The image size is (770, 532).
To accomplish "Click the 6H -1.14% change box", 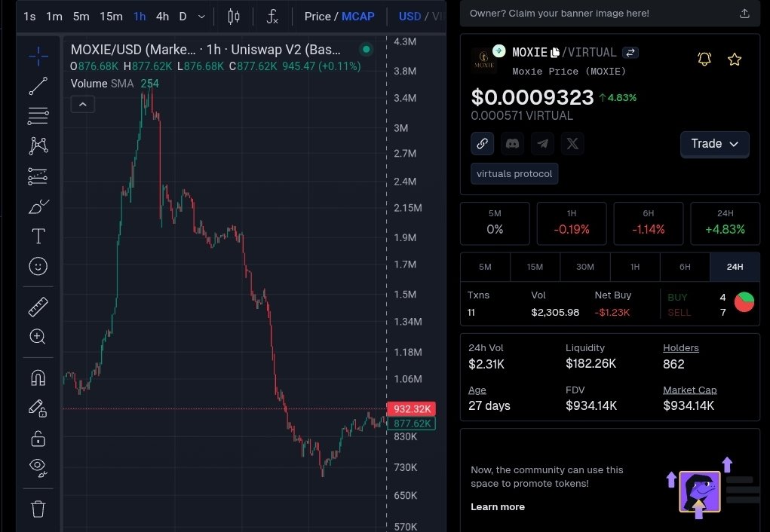I will coord(649,223).
